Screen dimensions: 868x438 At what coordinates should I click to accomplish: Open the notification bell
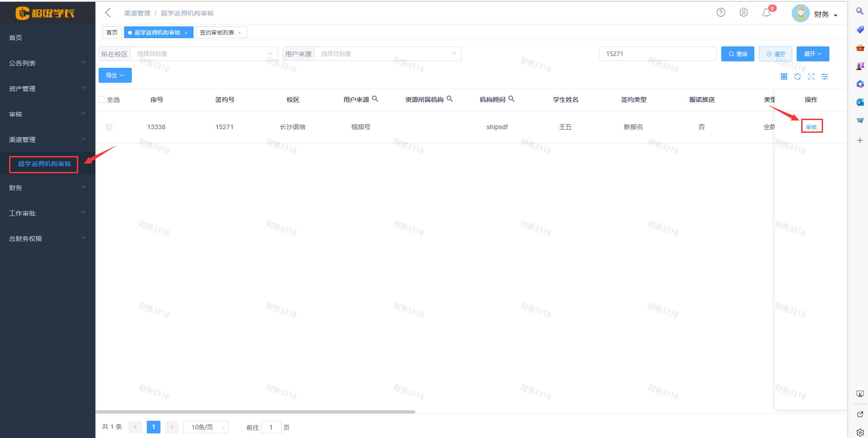coord(767,13)
